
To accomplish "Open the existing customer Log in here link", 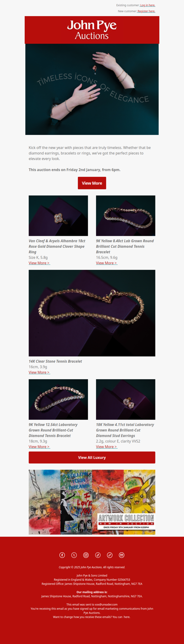I will (x=148, y=5).
